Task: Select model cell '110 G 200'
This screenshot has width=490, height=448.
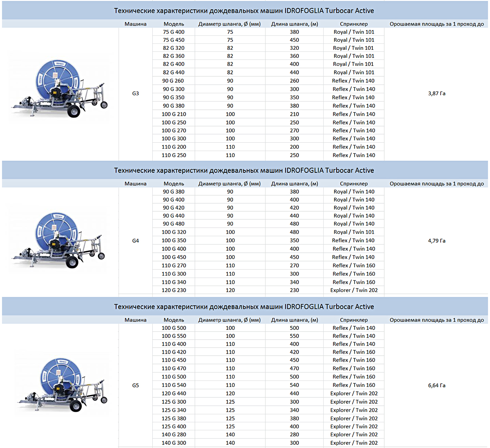Action: 174,147
